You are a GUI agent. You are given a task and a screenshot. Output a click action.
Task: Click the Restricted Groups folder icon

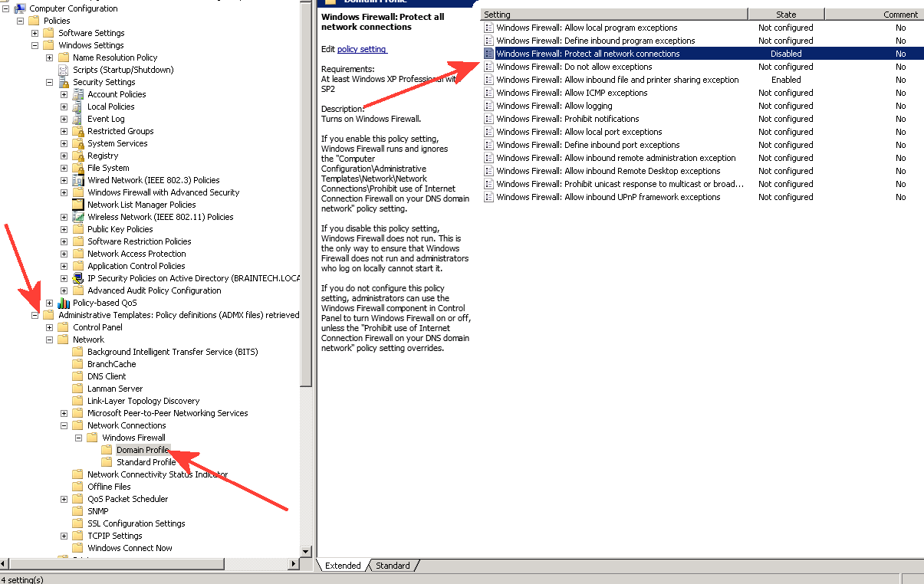point(77,131)
